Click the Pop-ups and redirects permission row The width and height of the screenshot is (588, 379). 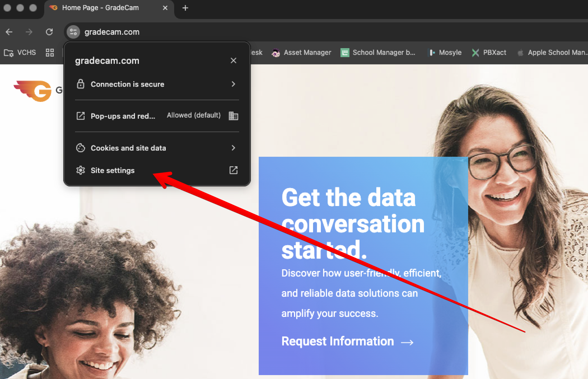coord(157,116)
